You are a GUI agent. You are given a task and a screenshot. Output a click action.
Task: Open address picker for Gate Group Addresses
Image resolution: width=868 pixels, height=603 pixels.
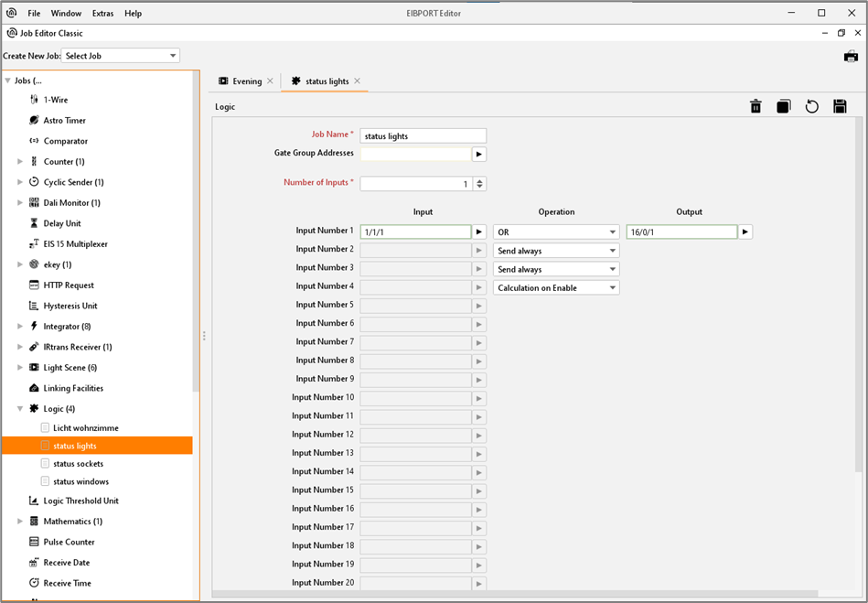(x=479, y=155)
